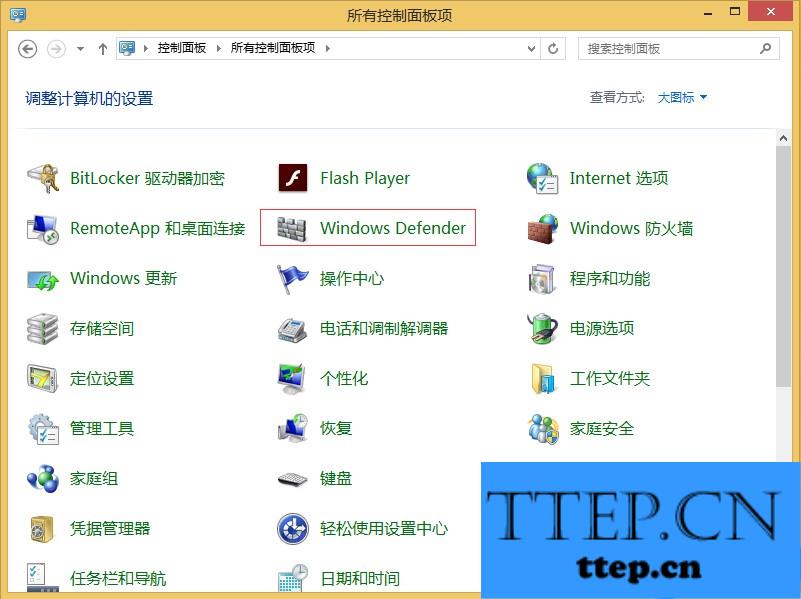Open the 工作文件夹 folder icon
The height and width of the screenshot is (599, 801).
click(x=543, y=379)
